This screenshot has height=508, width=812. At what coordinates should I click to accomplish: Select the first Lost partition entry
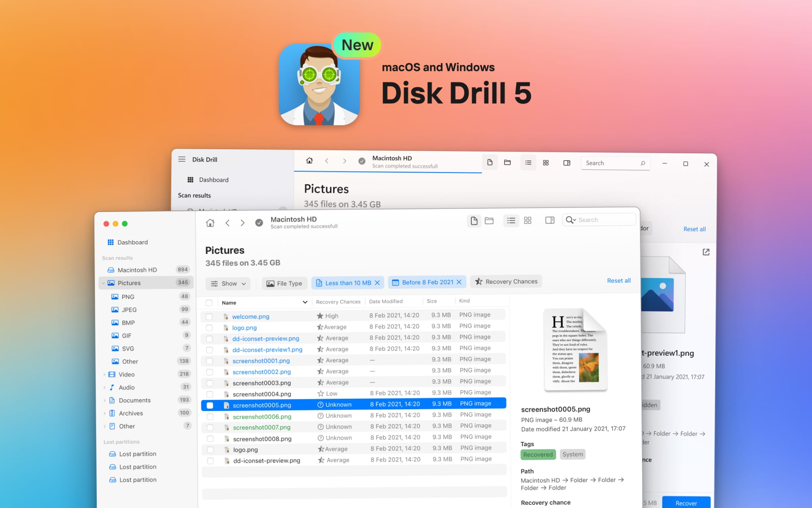click(x=133, y=454)
